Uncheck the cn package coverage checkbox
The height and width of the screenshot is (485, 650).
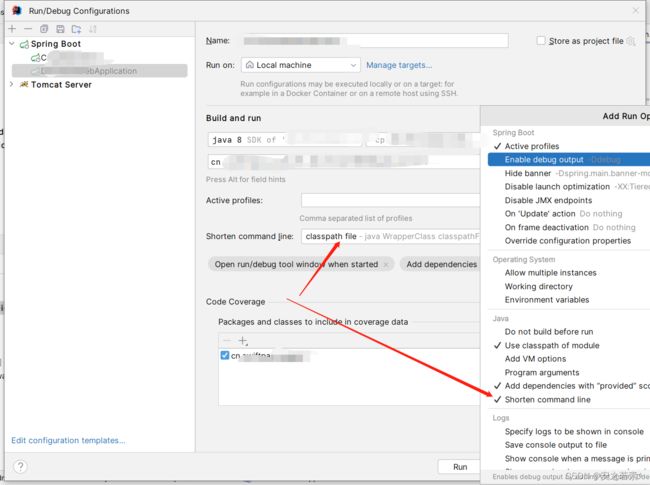[225, 355]
